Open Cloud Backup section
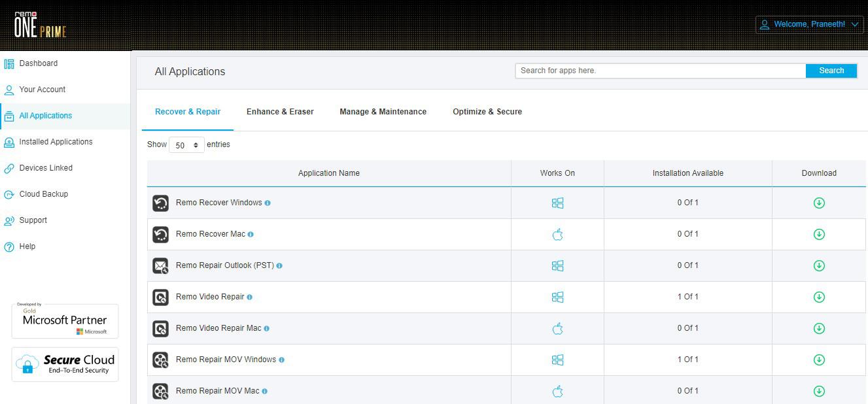The image size is (868, 404). 43,194
